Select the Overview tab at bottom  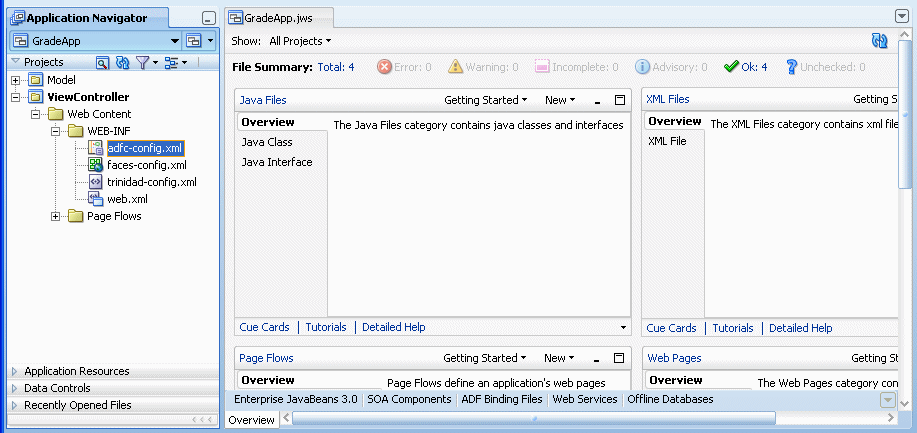pos(251,420)
